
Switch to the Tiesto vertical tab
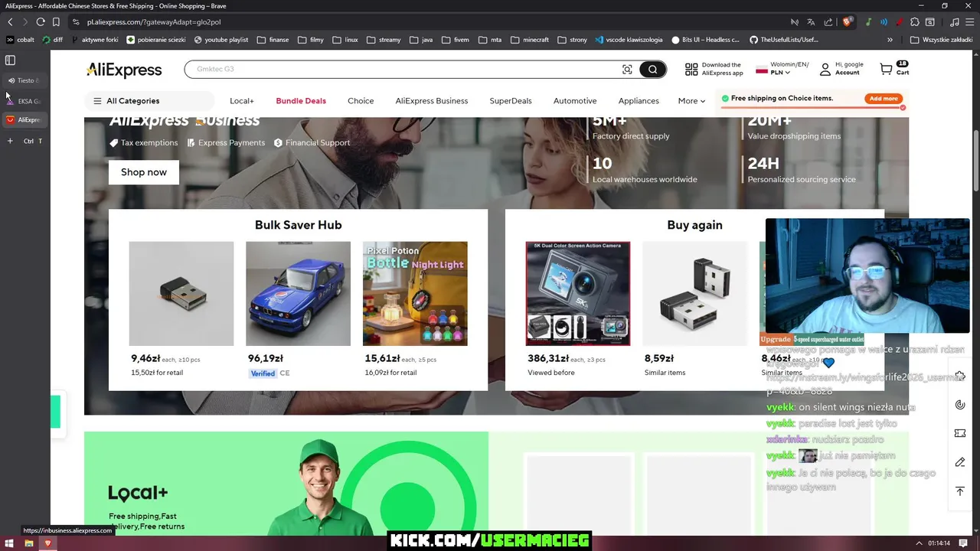(x=24, y=80)
